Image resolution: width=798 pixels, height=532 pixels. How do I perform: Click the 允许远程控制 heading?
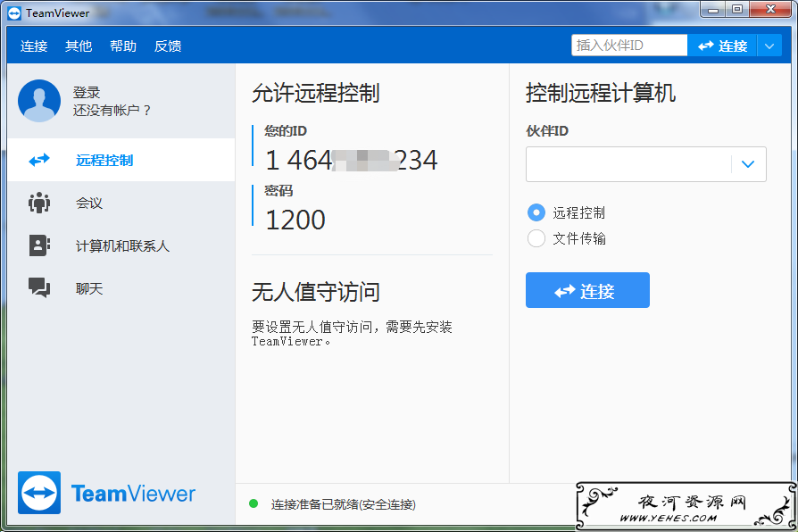pos(315,93)
